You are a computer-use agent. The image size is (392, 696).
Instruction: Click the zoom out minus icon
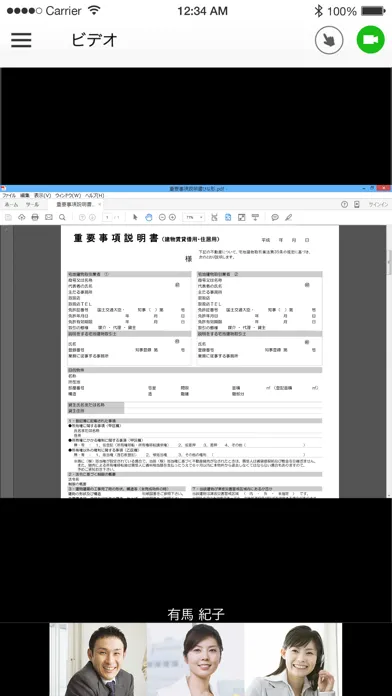162,217
